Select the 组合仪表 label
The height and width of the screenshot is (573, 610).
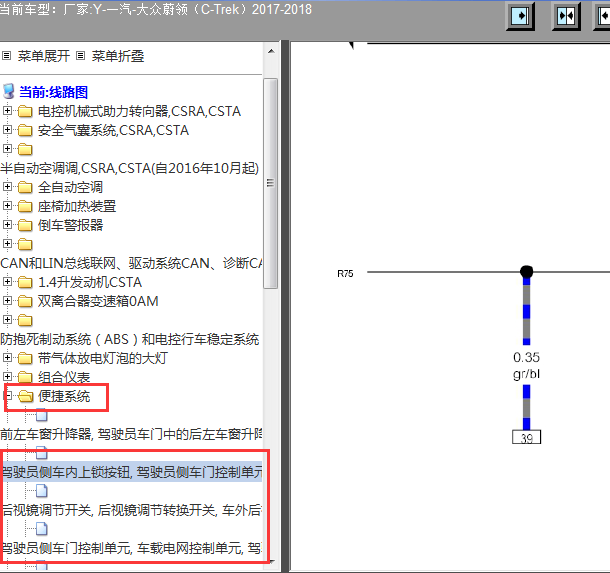(64, 377)
